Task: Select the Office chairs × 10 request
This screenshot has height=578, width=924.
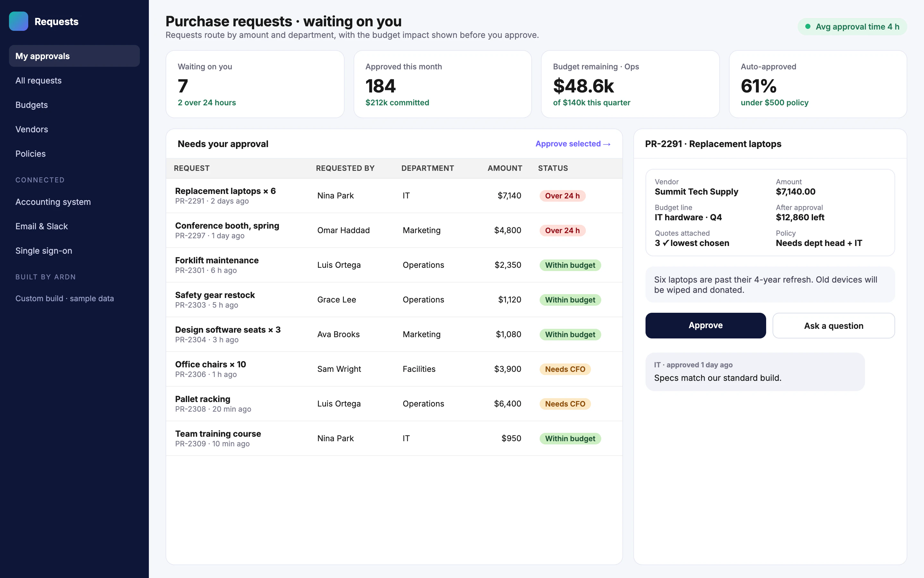Action: (x=394, y=369)
